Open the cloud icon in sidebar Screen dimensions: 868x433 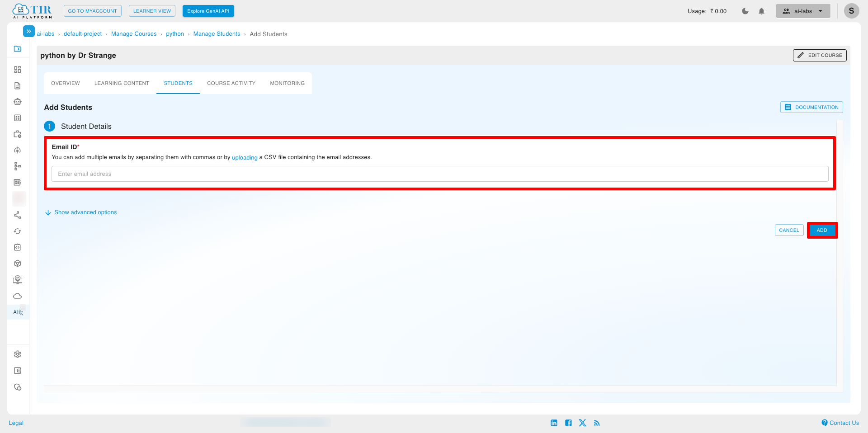pyautogui.click(x=18, y=296)
